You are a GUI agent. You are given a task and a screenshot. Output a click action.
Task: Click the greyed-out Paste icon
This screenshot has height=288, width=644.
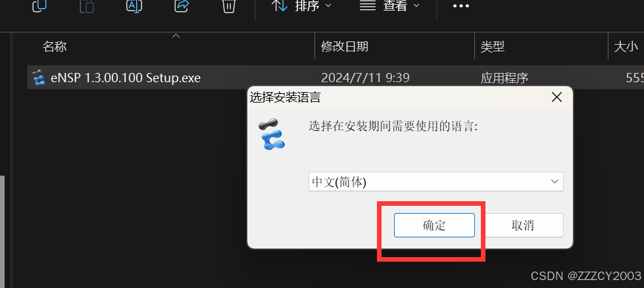(x=87, y=6)
